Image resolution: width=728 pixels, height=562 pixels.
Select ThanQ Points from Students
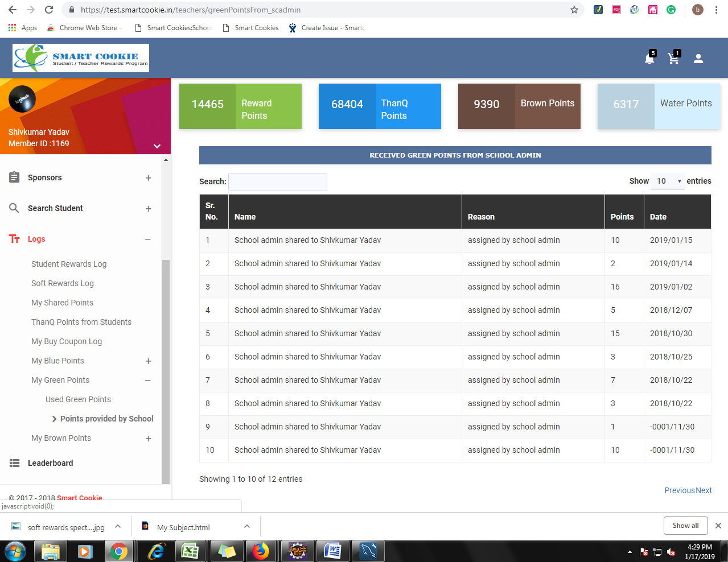81,322
